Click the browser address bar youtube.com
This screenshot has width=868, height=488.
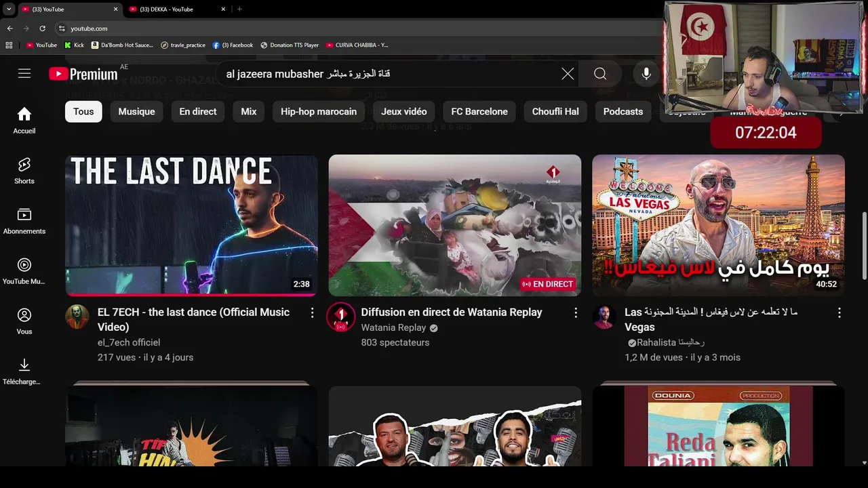pos(88,28)
